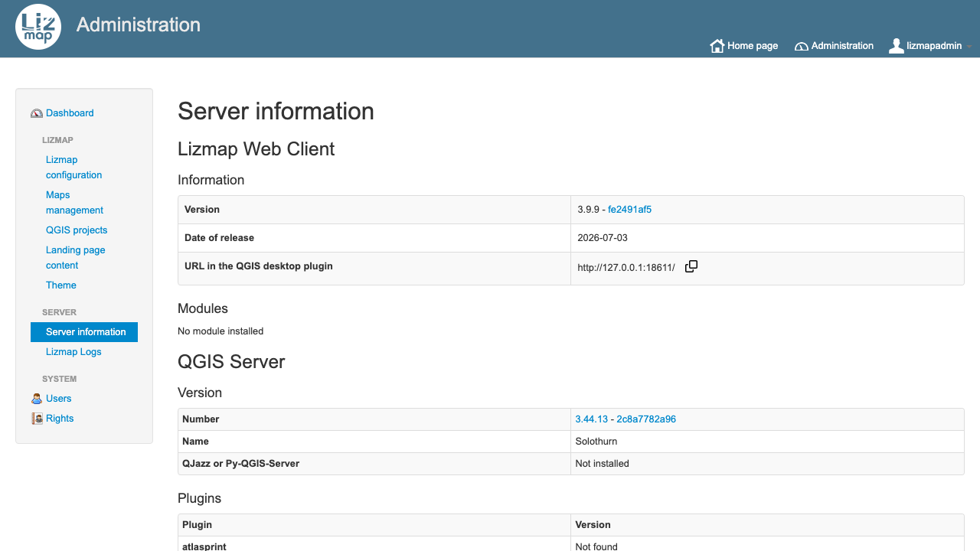Viewport: 980px width, 551px height.
Task: Open the Dashboard page
Action: tap(70, 113)
